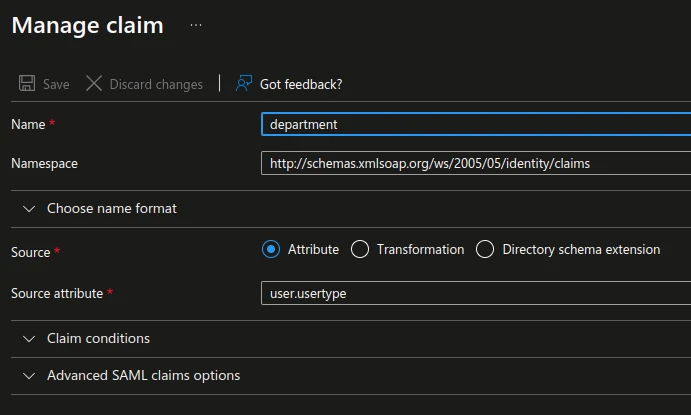Click the Directory schema extension label
Screen dimensions: 691x415
[581, 249]
